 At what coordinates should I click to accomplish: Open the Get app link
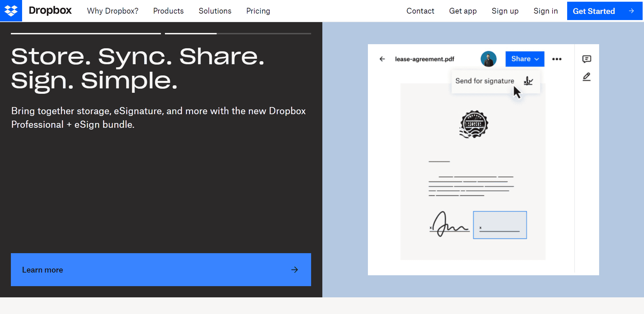click(x=463, y=11)
